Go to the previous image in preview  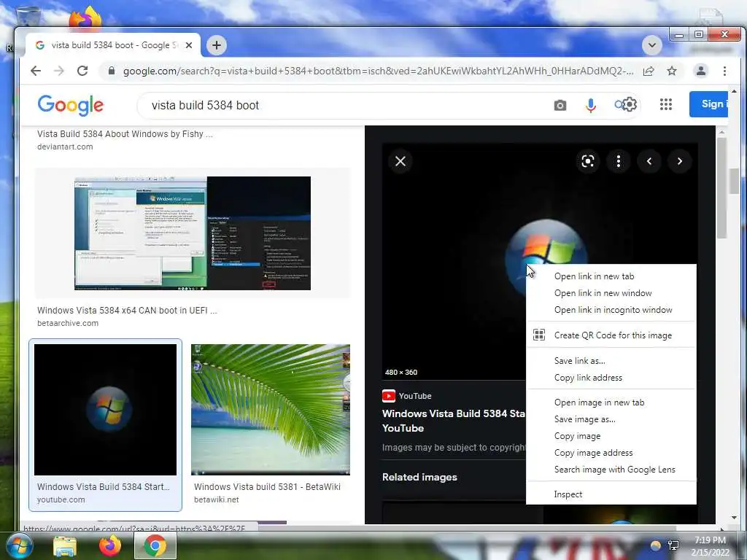click(x=649, y=161)
